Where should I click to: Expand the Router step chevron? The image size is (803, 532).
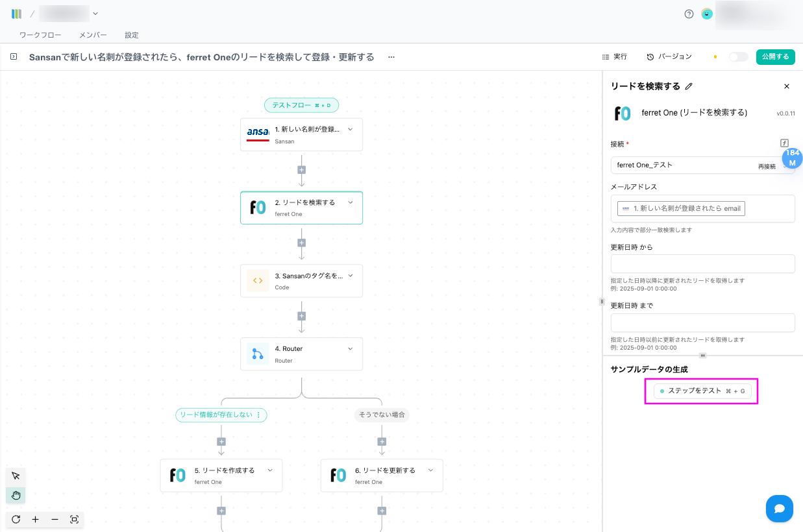click(x=351, y=348)
